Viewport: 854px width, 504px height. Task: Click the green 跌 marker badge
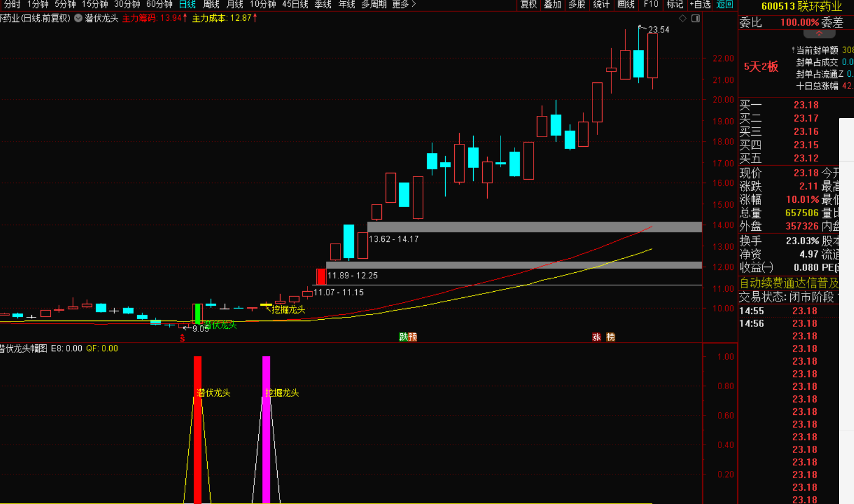point(403,337)
